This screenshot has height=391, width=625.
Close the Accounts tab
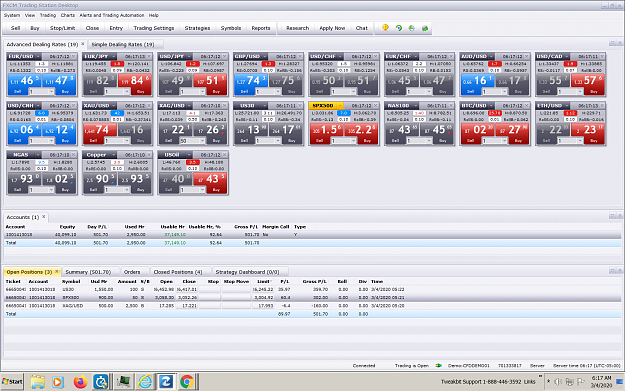(44, 217)
